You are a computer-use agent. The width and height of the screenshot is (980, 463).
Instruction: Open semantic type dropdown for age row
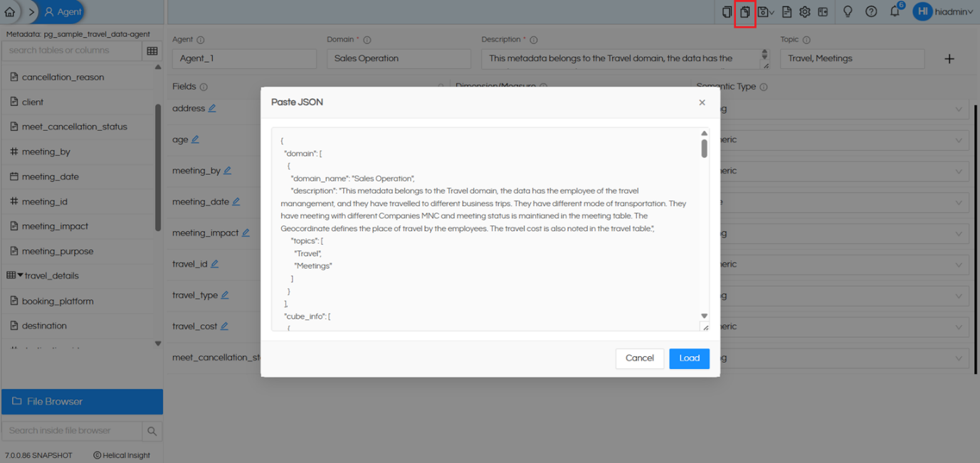(958, 140)
